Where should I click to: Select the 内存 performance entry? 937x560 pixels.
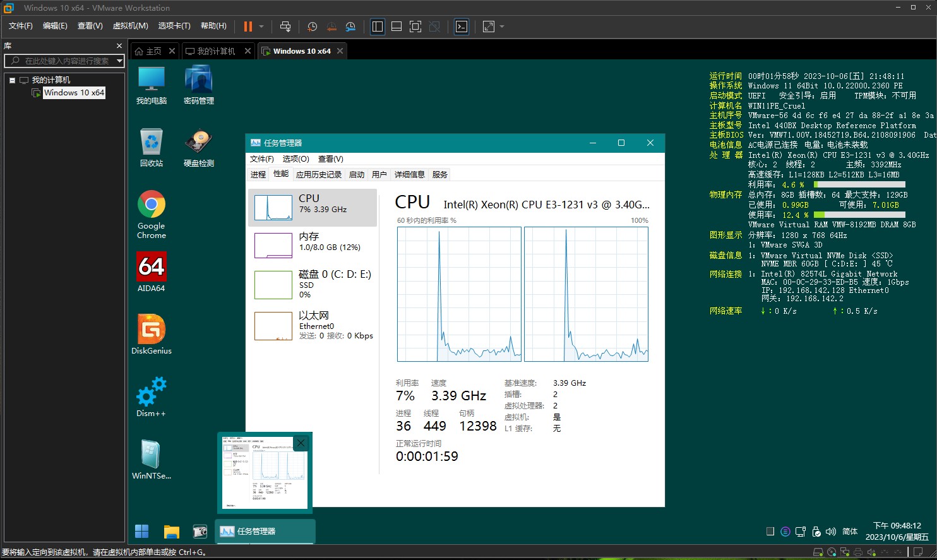tap(313, 245)
